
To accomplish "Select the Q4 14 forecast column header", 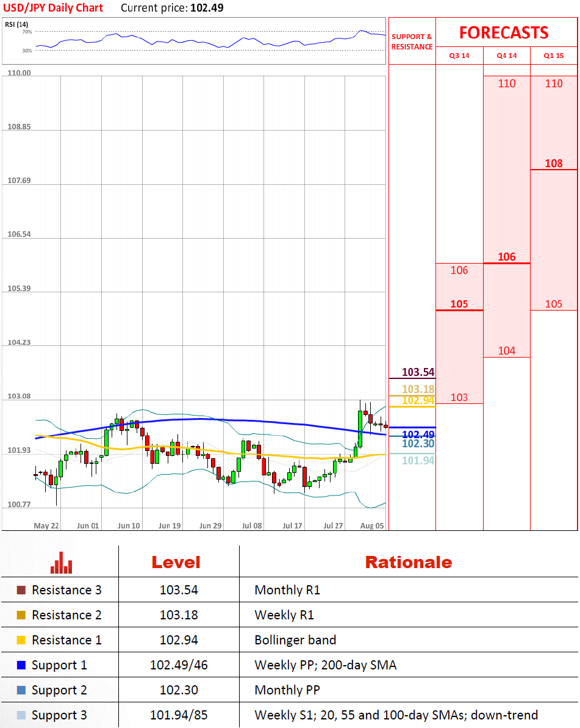I will coord(507,56).
